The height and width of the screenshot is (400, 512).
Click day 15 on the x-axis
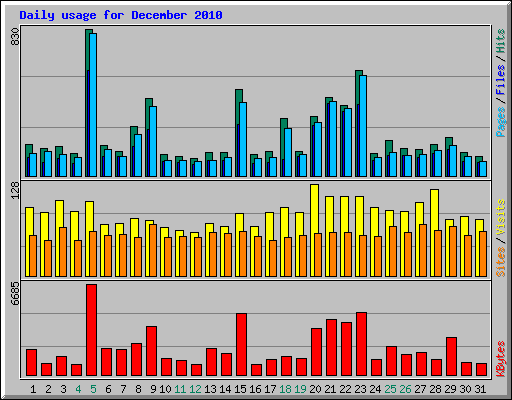click(240, 389)
